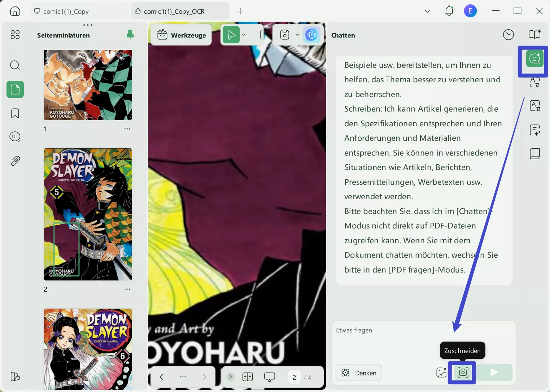The width and height of the screenshot is (550, 392).
Task: Select the page thumbnails sidebar icon
Action: [15, 90]
